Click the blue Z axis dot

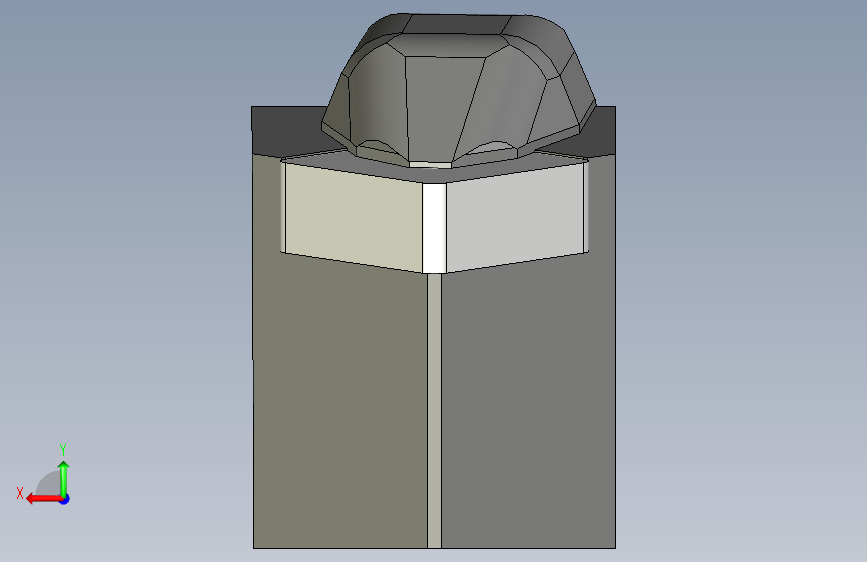[65, 499]
